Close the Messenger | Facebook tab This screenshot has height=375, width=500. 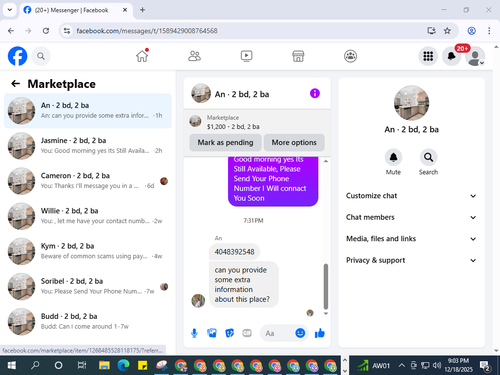(125, 10)
